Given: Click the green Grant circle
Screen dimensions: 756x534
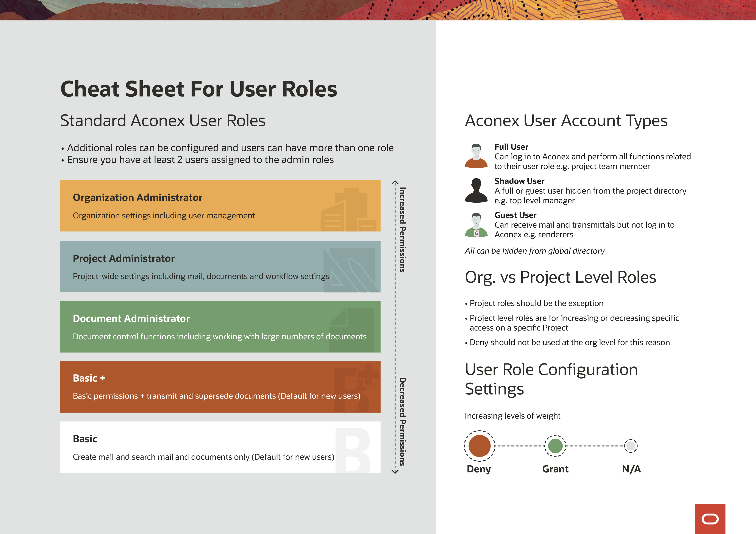Looking at the screenshot, I should 555,446.
